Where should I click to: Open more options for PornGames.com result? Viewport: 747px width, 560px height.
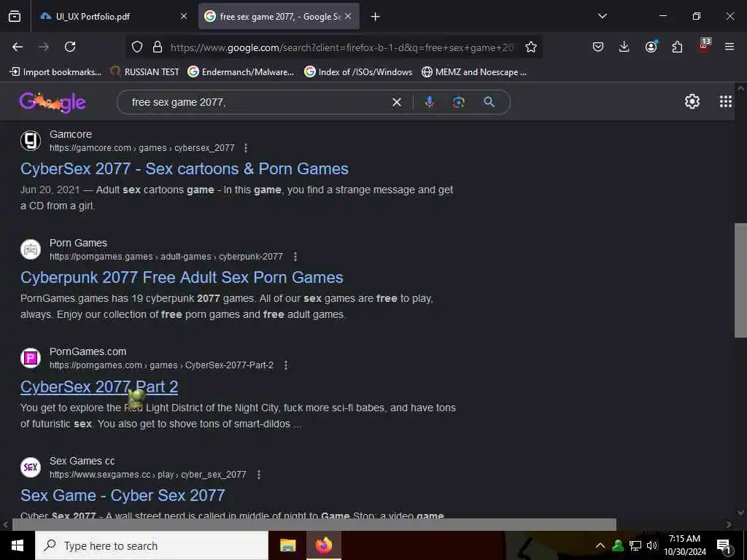point(286,365)
